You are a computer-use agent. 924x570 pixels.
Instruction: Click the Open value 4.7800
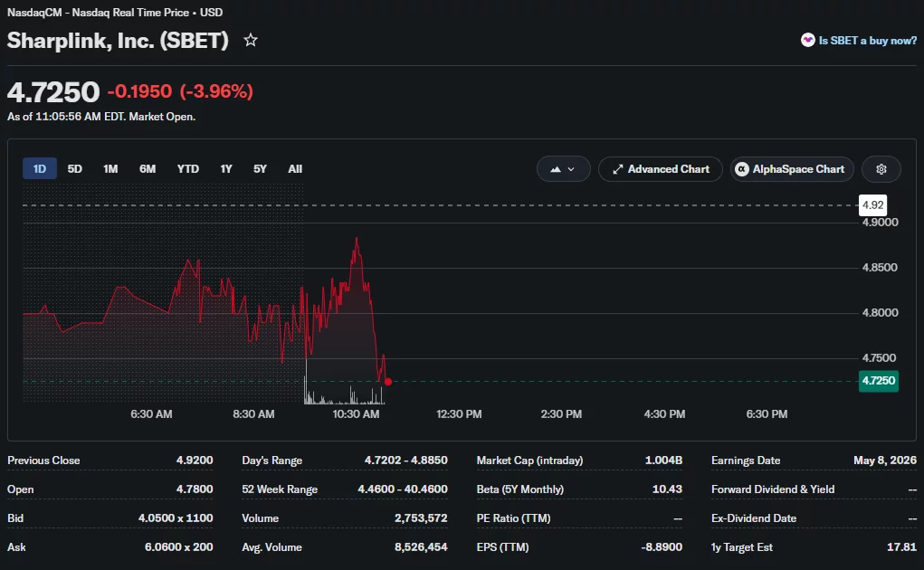coord(195,489)
